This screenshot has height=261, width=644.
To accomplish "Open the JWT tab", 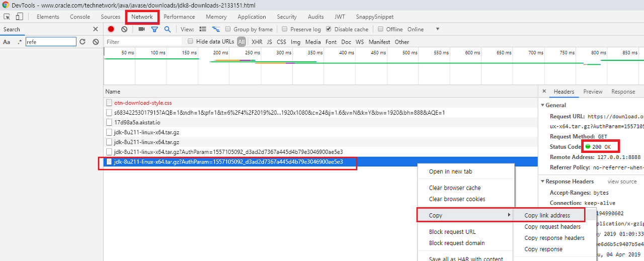I will point(340,17).
